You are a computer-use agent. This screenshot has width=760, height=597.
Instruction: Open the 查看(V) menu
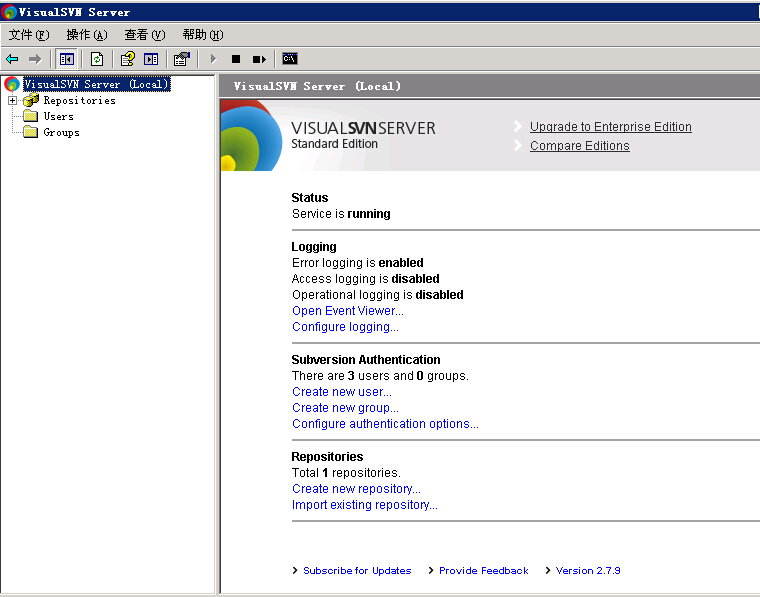[145, 35]
